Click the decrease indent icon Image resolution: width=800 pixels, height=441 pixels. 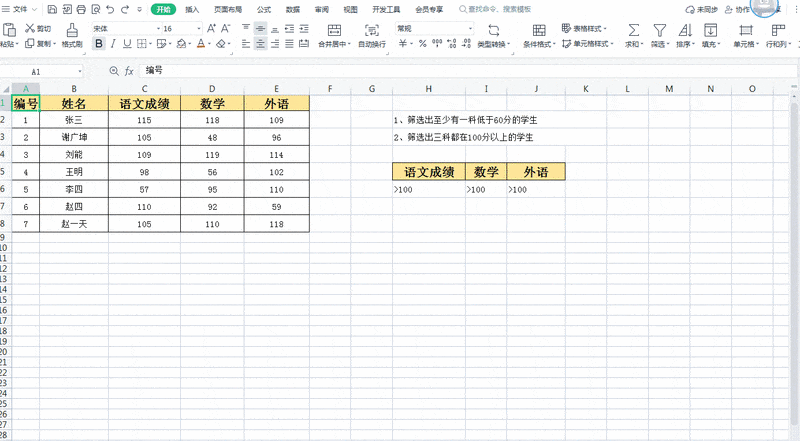[x=289, y=28]
